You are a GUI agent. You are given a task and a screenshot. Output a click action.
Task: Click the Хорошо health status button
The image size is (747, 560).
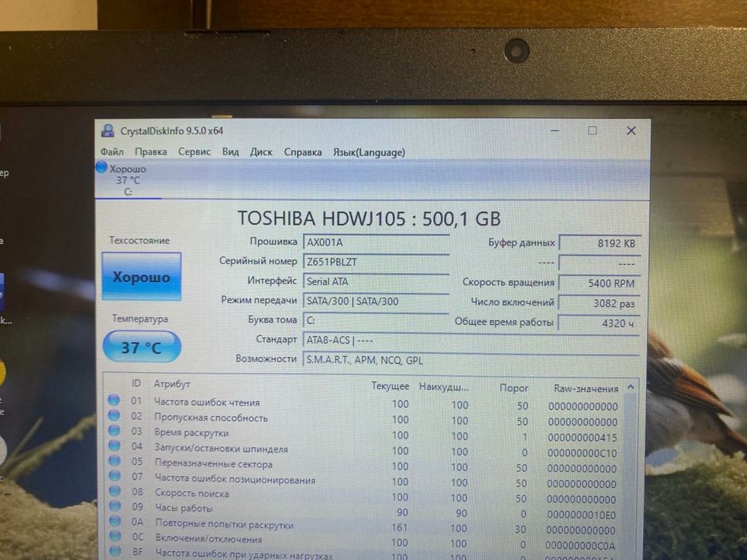click(x=142, y=277)
